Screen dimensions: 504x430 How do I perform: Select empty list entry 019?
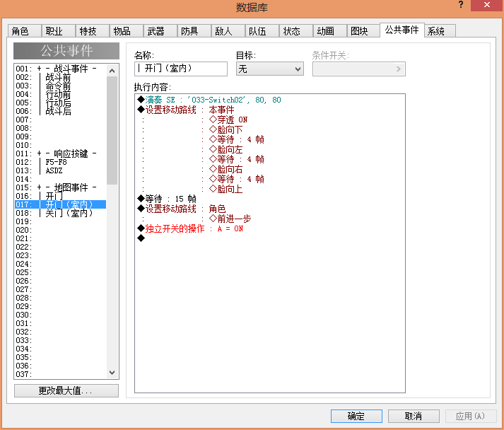pos(60,221)
